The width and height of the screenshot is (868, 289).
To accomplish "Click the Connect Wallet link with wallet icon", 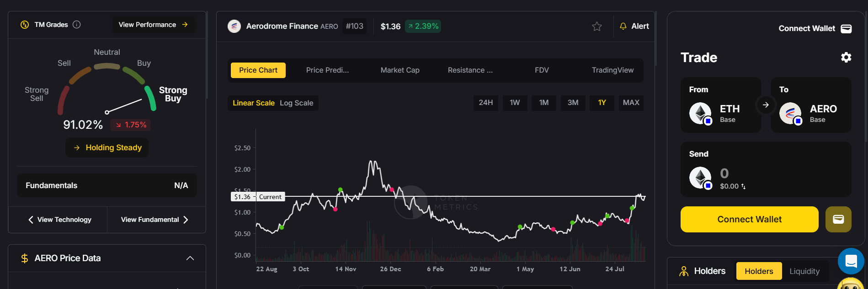I will tap(815, 28).
